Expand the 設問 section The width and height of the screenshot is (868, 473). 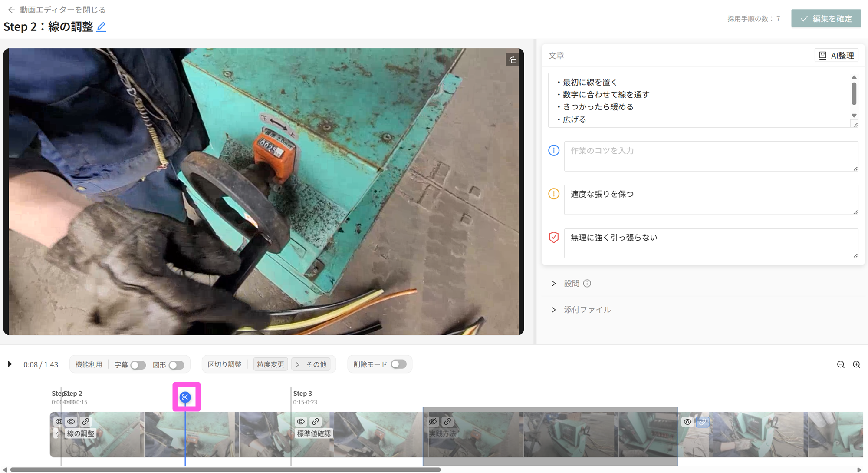[x=554, y=284]
